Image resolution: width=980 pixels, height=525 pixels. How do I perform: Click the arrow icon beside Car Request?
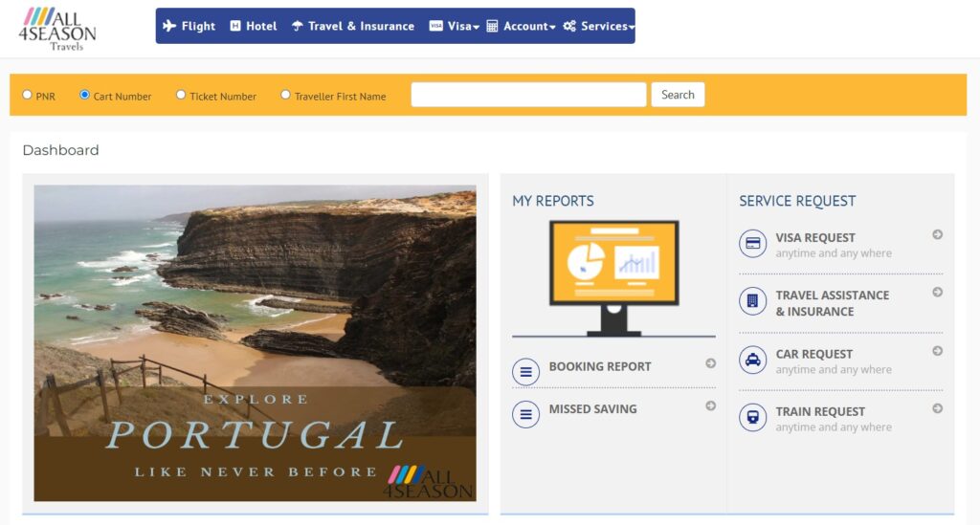[x=938, y=351]
